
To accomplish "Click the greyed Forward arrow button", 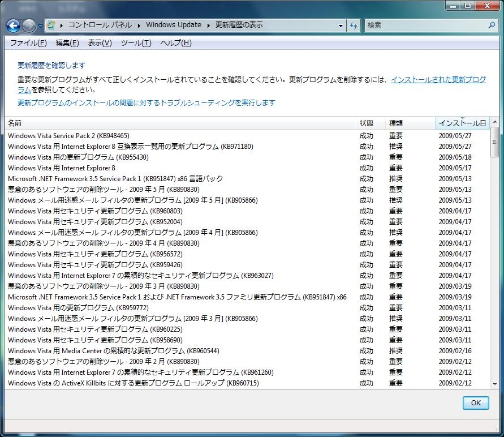I will [29, 25].
